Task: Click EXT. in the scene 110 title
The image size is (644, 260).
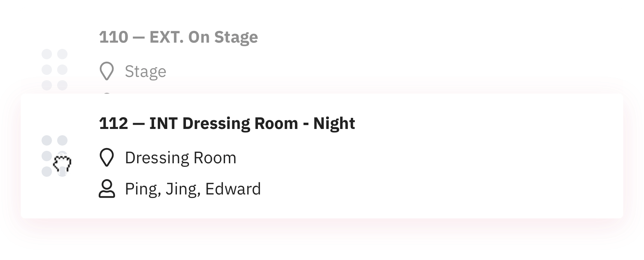Action: click(167, 37)
